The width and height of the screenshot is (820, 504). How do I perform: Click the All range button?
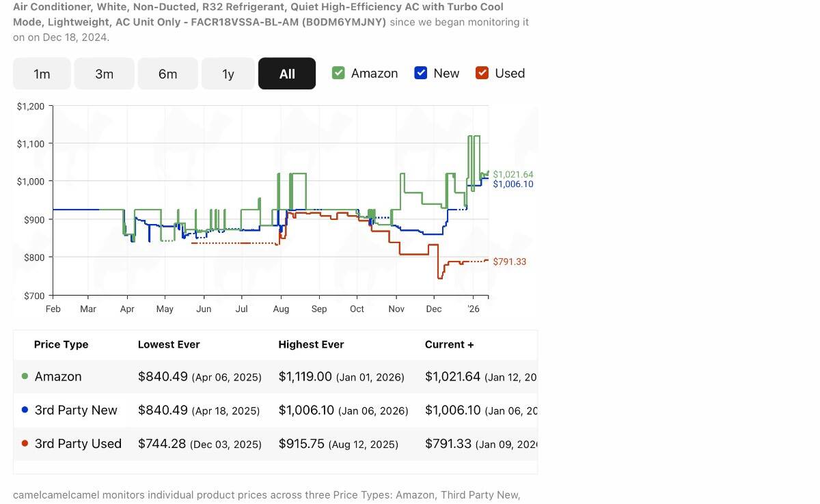pyautogui.click(x=287, y=74)
